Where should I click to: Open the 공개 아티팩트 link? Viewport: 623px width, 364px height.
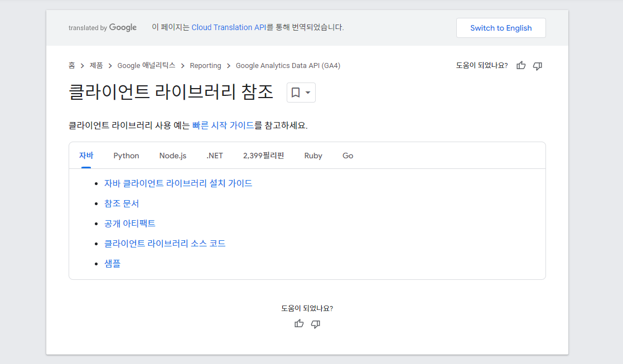[129, 224]
